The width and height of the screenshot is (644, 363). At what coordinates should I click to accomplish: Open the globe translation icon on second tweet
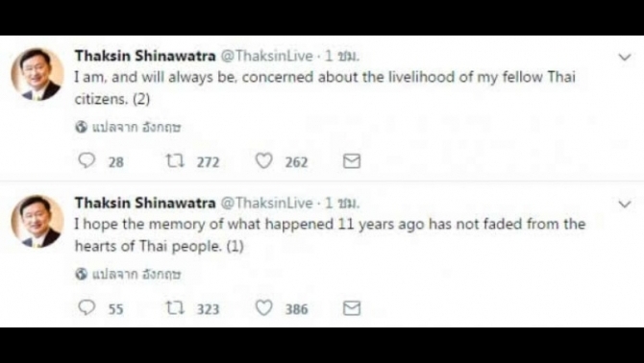(82, 274)
